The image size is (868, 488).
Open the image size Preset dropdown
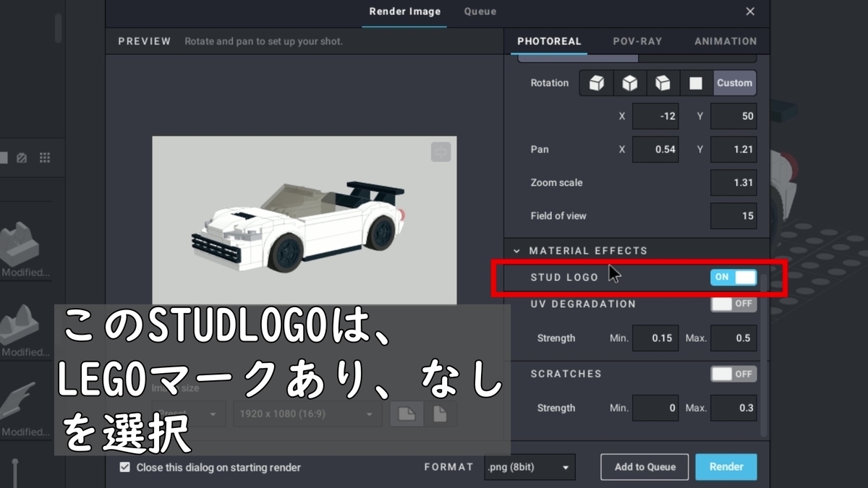[x=189, y=414]
